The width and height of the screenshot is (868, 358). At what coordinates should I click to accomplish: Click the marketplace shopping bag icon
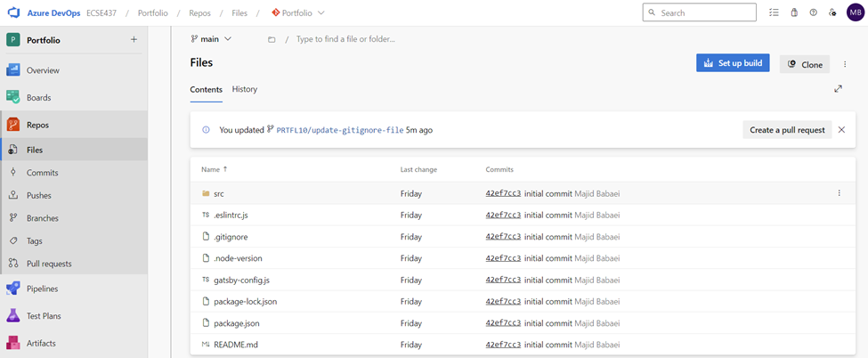coord(793,12)
